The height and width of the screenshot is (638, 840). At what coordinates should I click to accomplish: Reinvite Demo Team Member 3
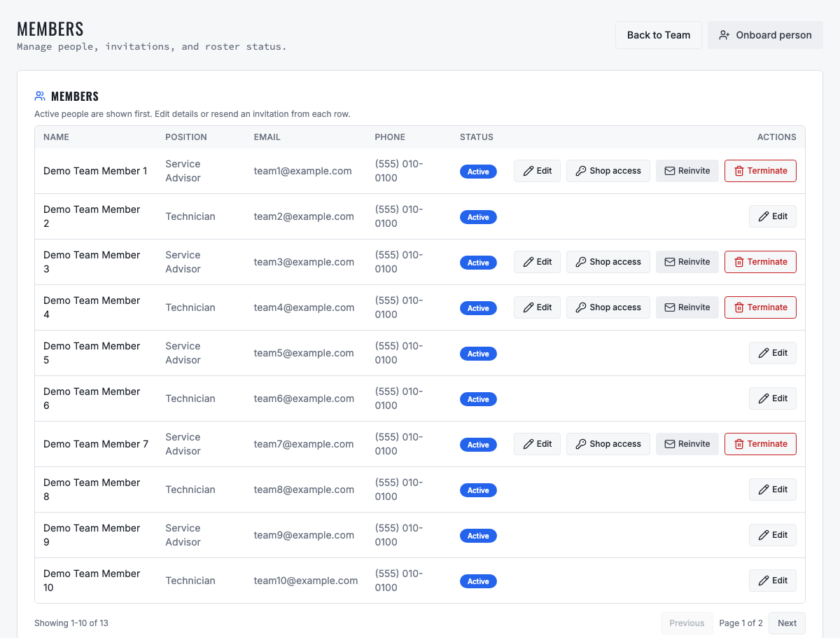tap(687, 262)
